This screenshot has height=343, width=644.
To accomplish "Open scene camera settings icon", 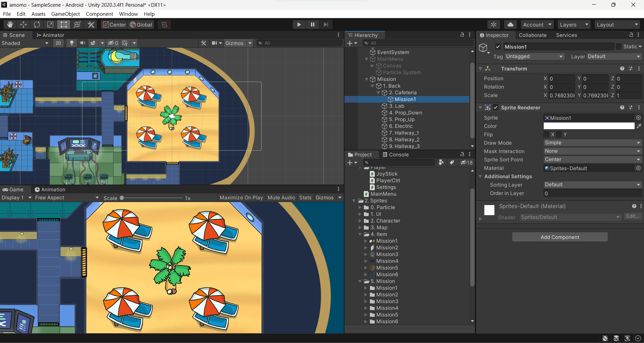I will point(214,43).
